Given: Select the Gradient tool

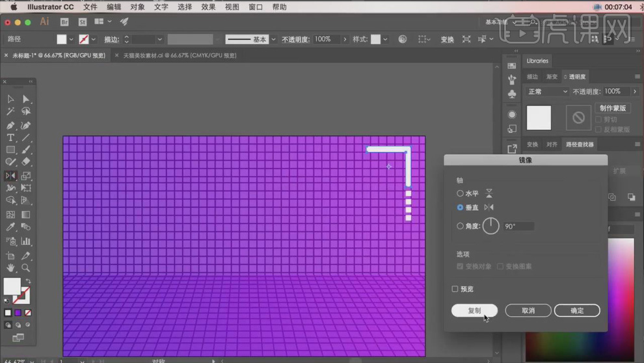Looking at the screenshot, I should tap(26, 214).
